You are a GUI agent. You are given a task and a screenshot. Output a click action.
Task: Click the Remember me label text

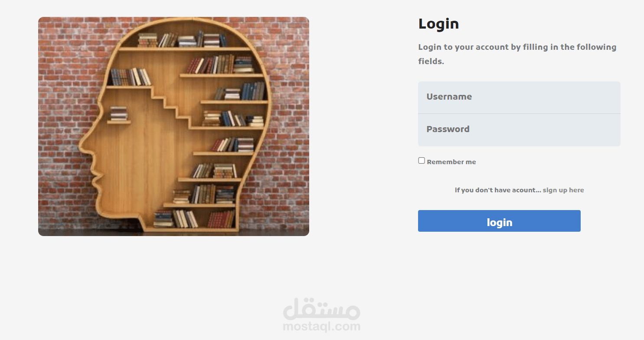click(x=451, y=162)
